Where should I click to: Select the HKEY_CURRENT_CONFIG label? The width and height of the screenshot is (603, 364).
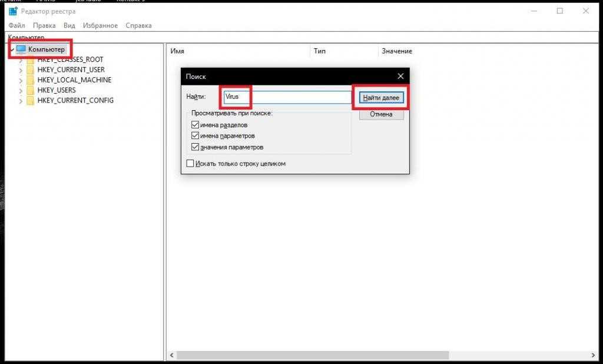[75, 101]
